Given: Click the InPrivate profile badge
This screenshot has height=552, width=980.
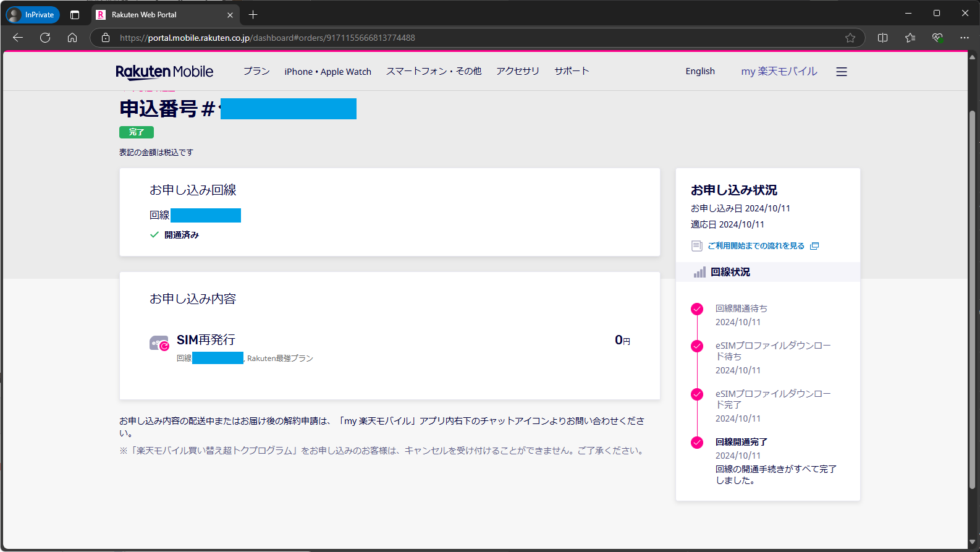Looking at the screenshot, I should point(33,15).
